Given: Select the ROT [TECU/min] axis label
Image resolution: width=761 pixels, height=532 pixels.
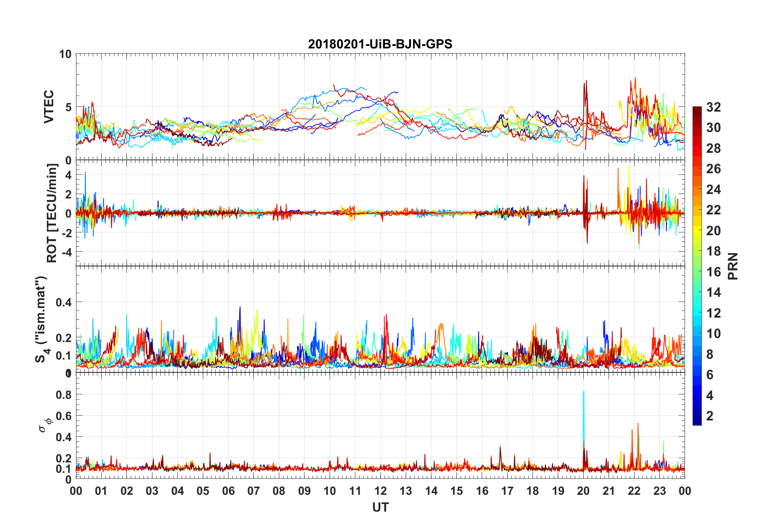Looking at the screenshot, I should [x=52, y=213].
